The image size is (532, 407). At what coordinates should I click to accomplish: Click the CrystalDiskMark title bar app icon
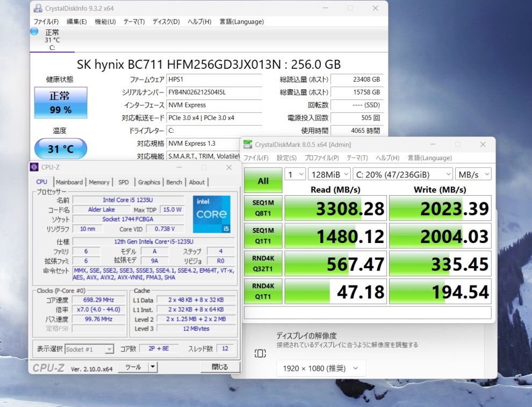248,144
